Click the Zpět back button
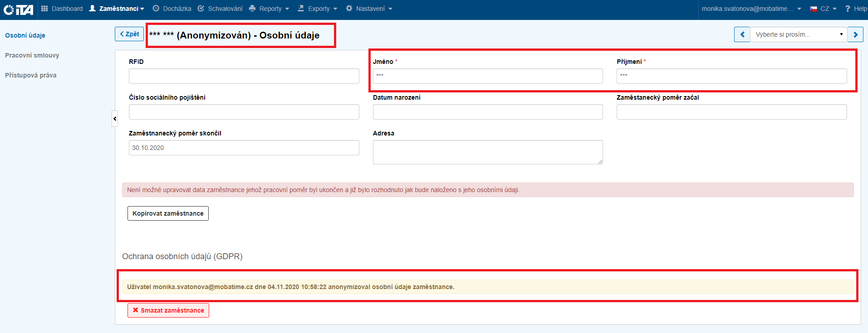The width and height of the screenshot is (868, 333). click(x=129, y=34)
